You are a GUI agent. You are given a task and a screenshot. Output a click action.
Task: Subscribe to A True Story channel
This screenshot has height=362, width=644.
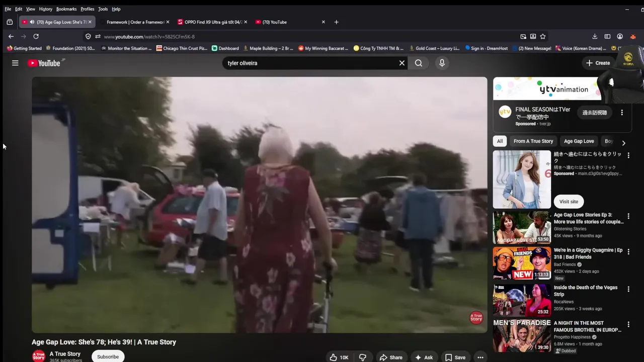108,356
